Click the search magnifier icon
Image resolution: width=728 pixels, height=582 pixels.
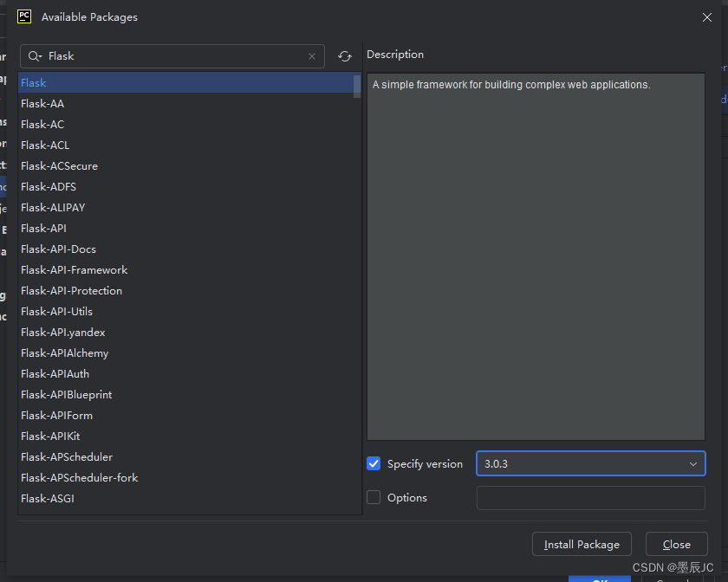[35, 56]
